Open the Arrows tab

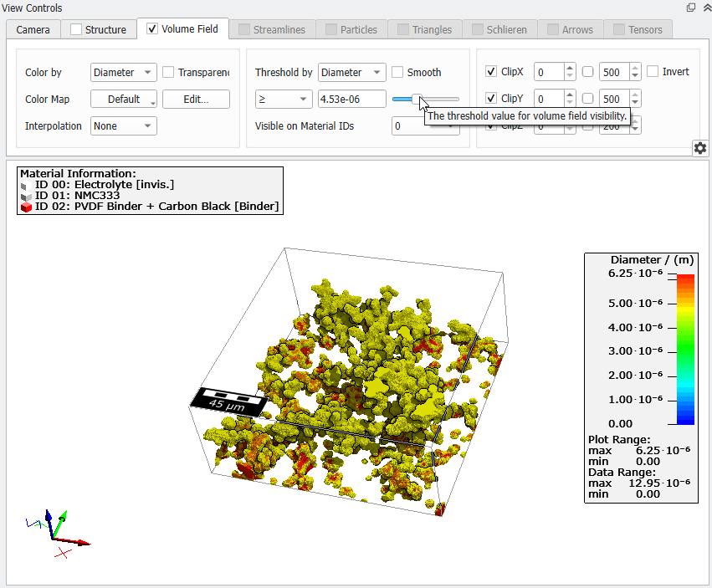pos(571,29)
